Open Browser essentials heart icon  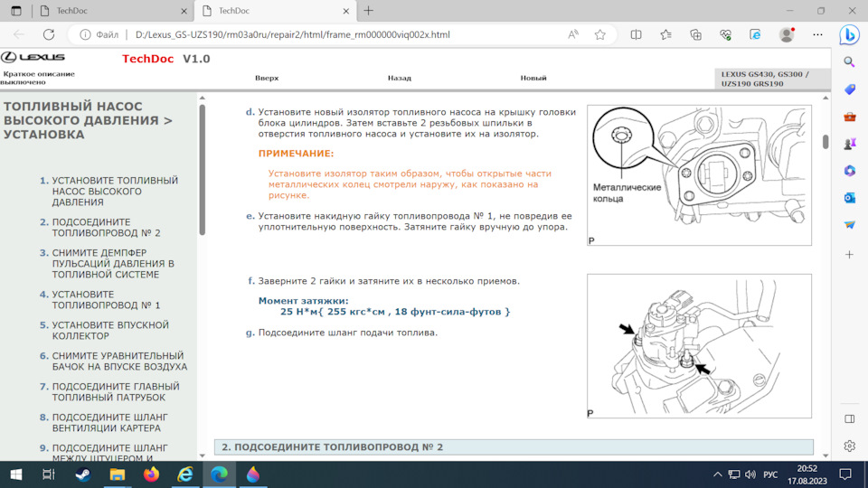tap(726, 34)
